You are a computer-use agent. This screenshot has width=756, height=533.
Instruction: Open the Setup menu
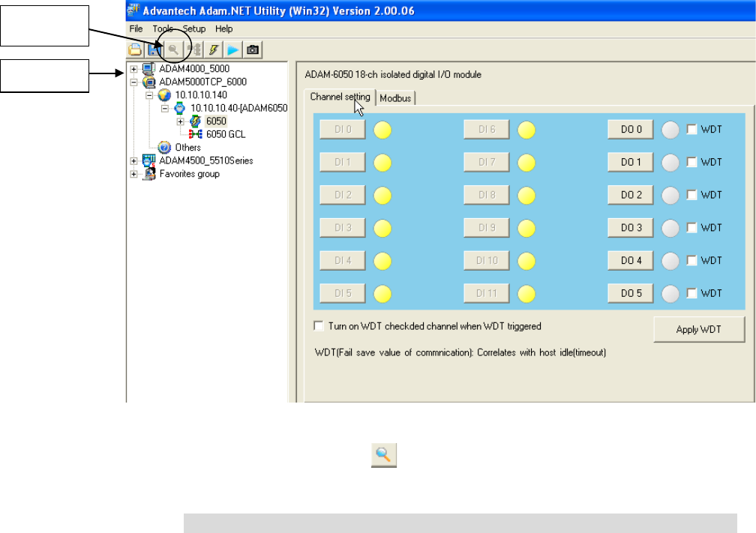(193, 29)
